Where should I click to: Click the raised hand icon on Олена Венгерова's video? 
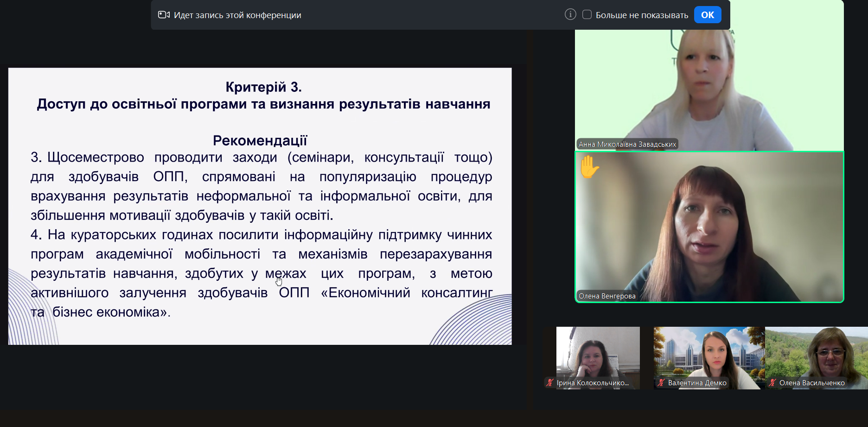click(x=589, y=167)
